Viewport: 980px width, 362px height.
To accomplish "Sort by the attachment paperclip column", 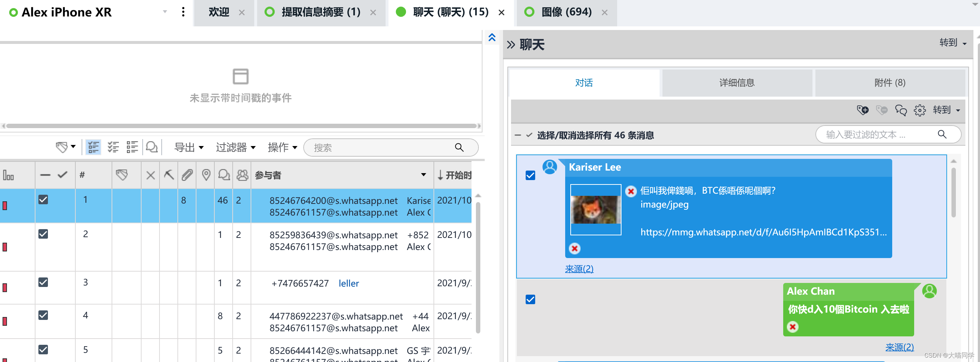I will (x=187, y=175).
